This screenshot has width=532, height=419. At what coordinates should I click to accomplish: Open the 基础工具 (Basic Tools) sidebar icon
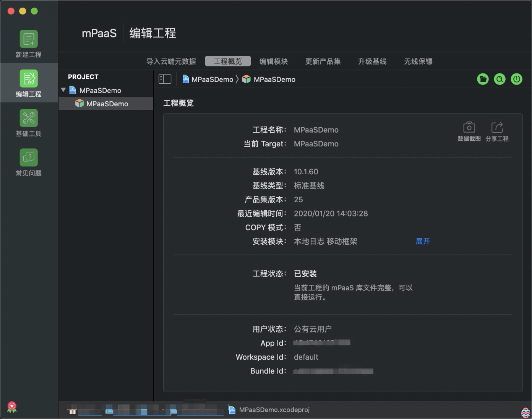tap(28, 122)
